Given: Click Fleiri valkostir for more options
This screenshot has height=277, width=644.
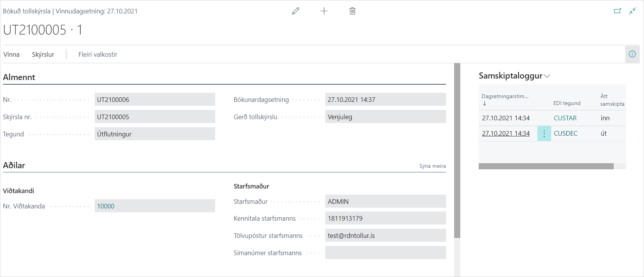Looking at the screenshot, I should 98,54.
